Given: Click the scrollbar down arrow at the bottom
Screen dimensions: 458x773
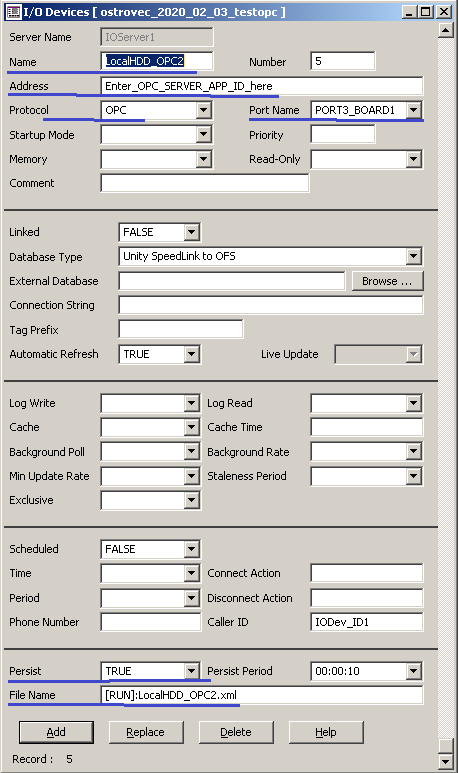Looking at the screenshot, I should tap(445, 761).
